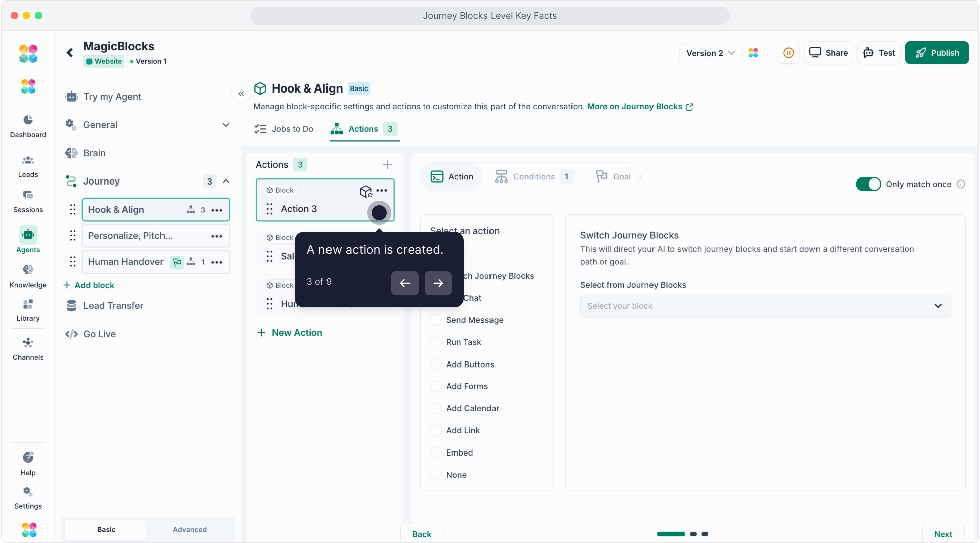This screenshot has width=980, height=543.
Task: Click the Channels sidebar icon
Action: pyautogui.click(x=28, y=349)
